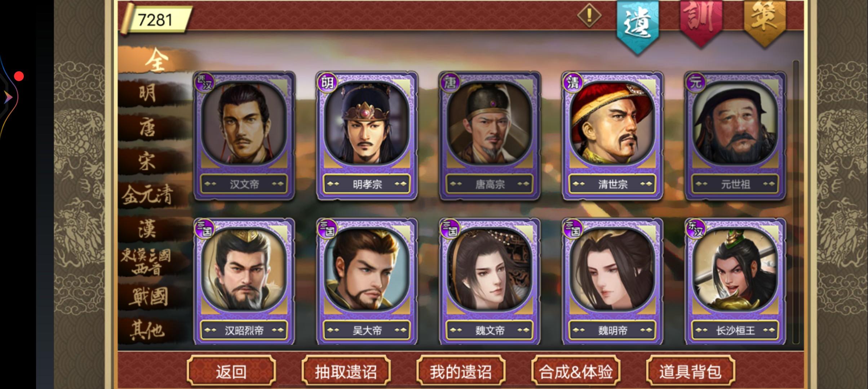Click the 抽取遗诏 button
The width and height of the screenshot is (868, 389).
click(x=346, y=371)
